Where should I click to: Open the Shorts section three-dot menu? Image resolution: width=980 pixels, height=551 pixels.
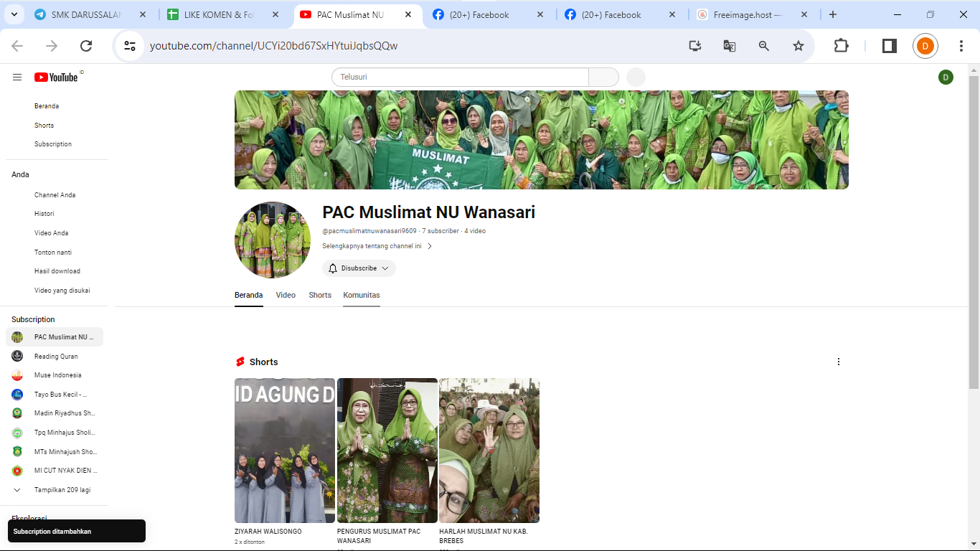(x=839, y=362)
